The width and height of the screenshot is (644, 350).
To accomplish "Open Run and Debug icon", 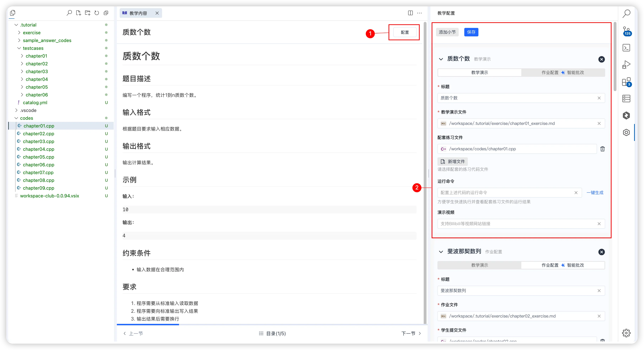I will (626, 64).
